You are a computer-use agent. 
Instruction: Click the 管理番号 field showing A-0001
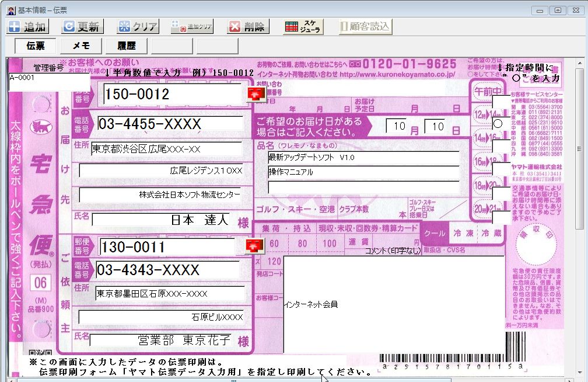click(x=49, y=82)
